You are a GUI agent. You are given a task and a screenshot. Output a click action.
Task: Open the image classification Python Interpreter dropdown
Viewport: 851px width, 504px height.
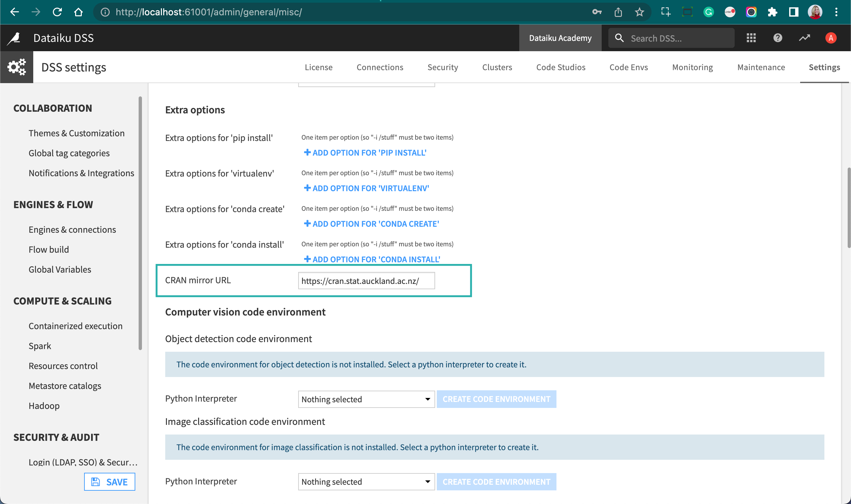coord(366,482)
